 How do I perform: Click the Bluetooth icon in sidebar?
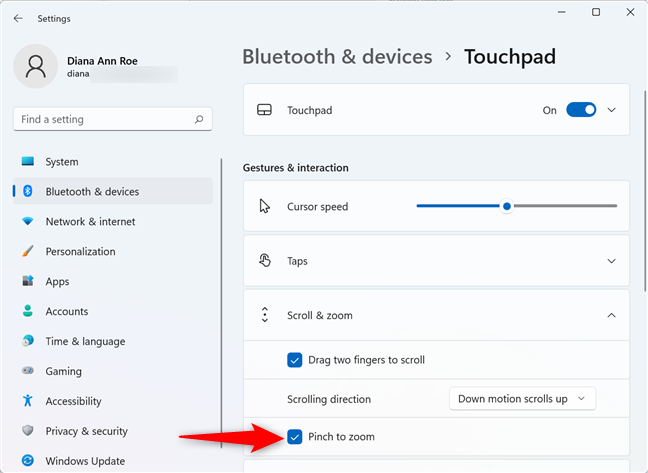pos(28,191)
